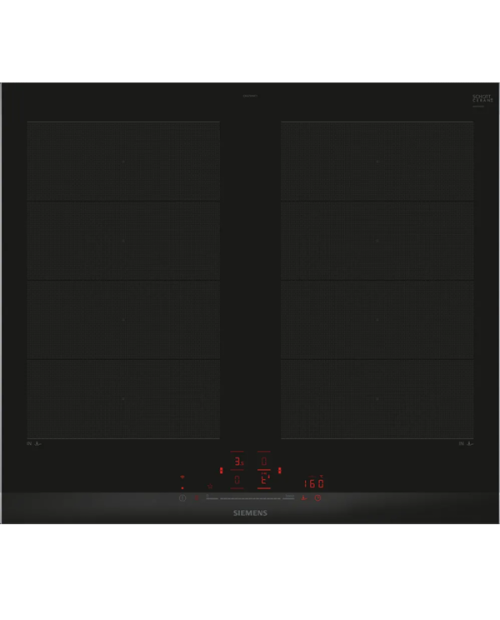500x620 pixels.
Task: Tap the SIEMENS brand logo
Action: tap(250, 513)
